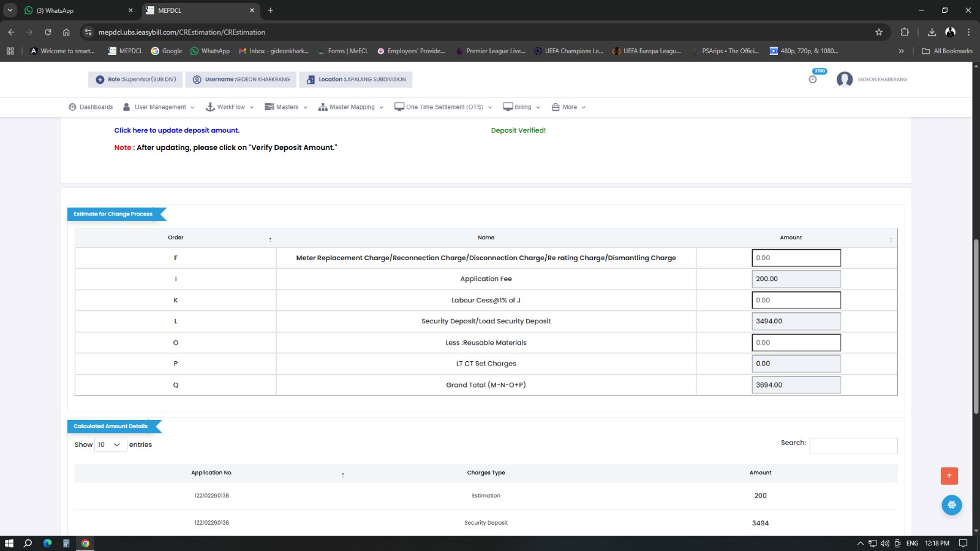Click the Labour Cess amount input field
980x551 pixels.
(x=796, y=301)
